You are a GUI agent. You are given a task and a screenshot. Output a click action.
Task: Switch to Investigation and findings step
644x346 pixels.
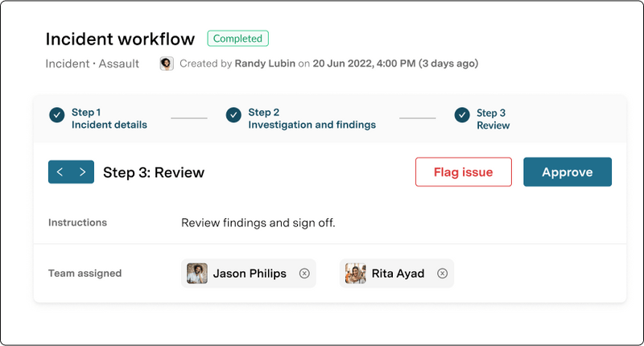point(312,119)
